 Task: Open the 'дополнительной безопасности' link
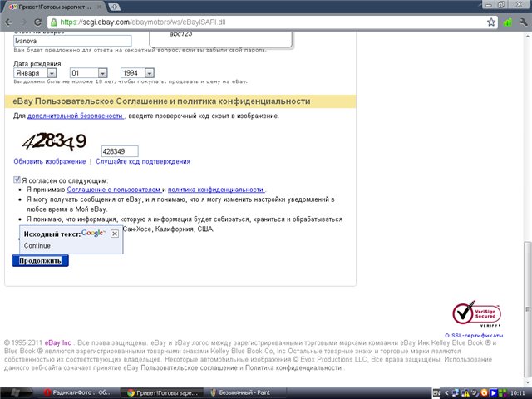tap(76, 116)
